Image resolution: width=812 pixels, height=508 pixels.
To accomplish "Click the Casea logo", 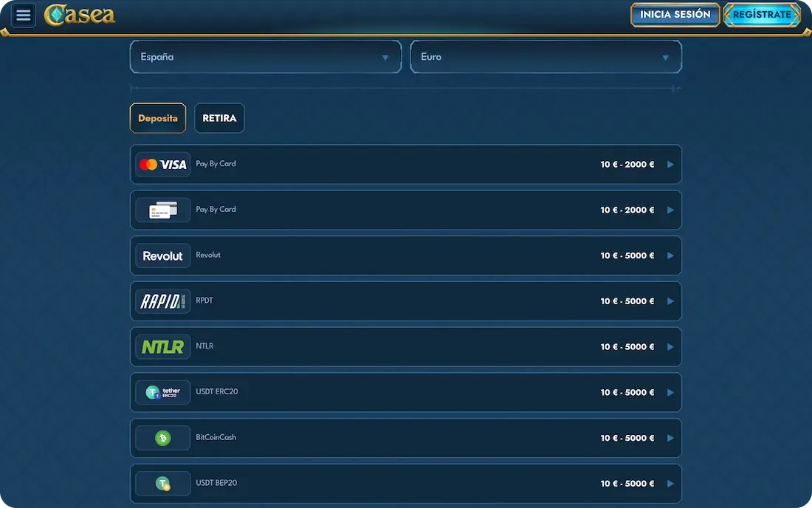I will coord(80,15).
